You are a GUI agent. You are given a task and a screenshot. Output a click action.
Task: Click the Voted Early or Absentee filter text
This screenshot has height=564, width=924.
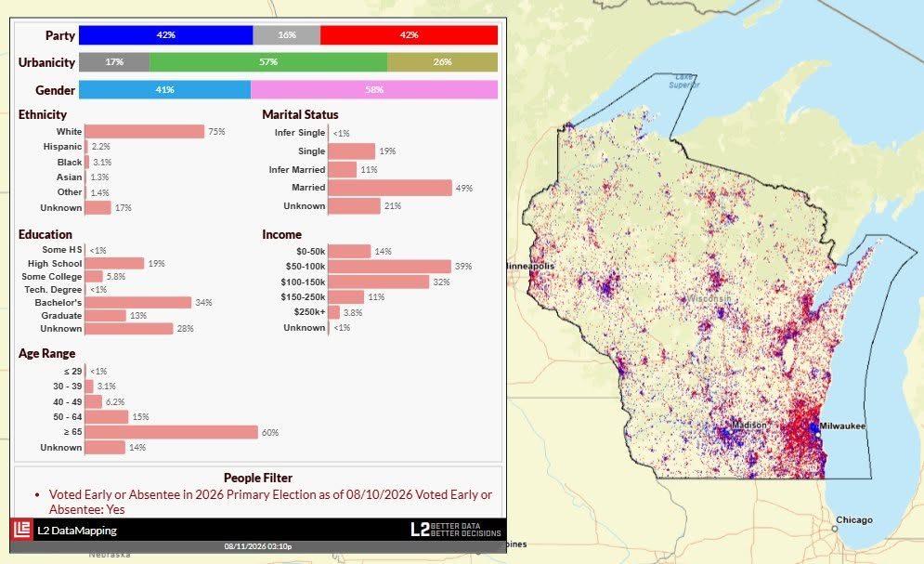click(x=270, y=502)
